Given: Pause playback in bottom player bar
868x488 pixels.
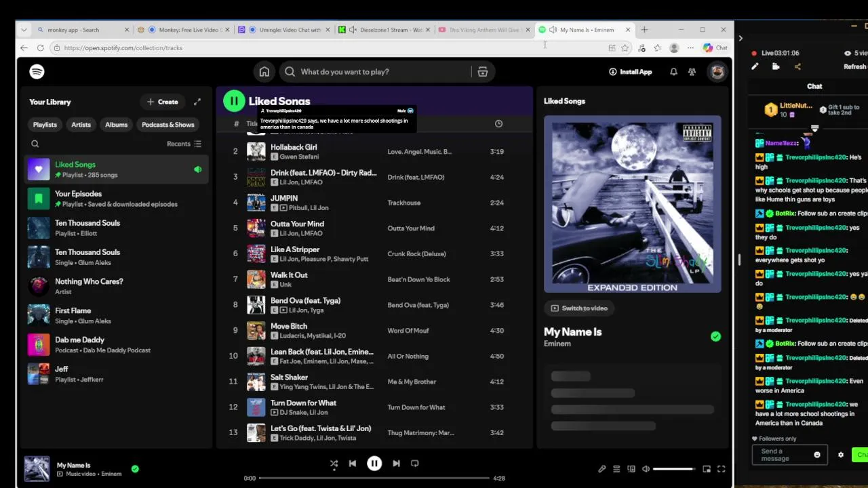Looking at the screenshot, I should pos(374,464).
